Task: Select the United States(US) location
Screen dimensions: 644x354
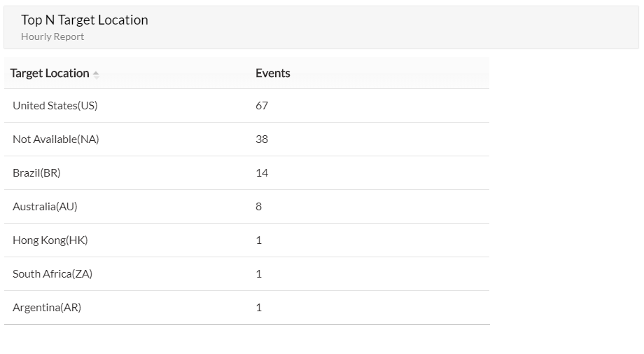Action: coord(55,106)
